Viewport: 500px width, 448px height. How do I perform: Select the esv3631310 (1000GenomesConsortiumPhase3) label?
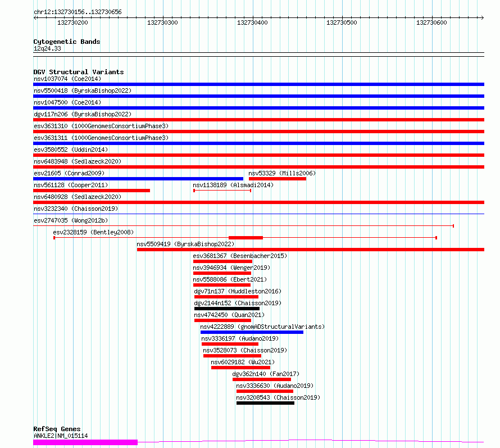101,126
